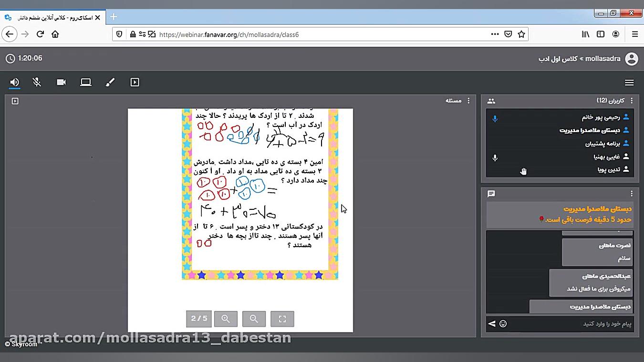Save the page to Pocket
The image size is (644, 362).
(509, 34)
